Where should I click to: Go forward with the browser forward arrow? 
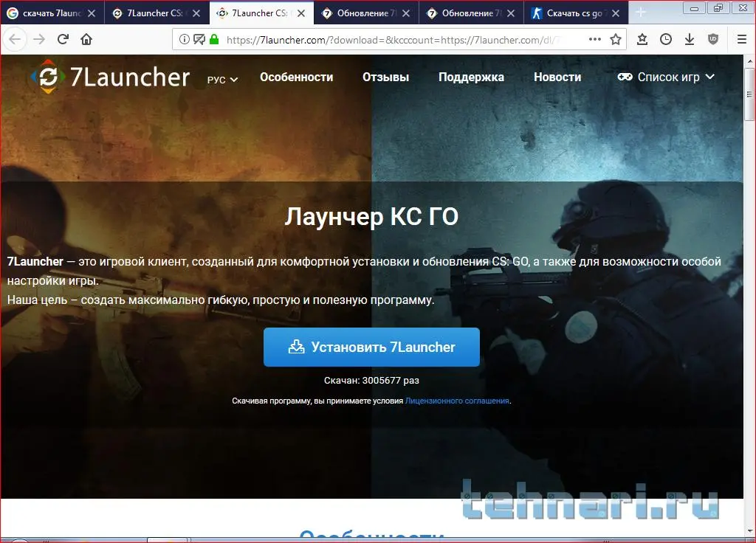pos(39,39)
